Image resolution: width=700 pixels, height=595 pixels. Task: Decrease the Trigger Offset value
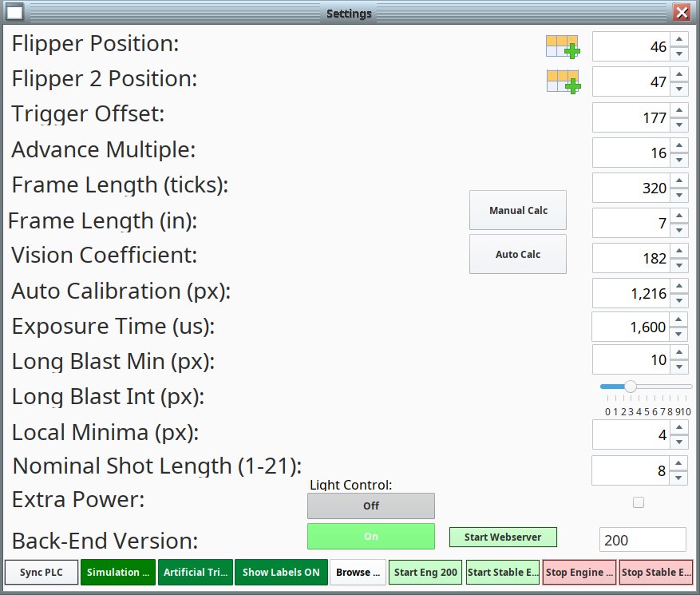(679, 125)
